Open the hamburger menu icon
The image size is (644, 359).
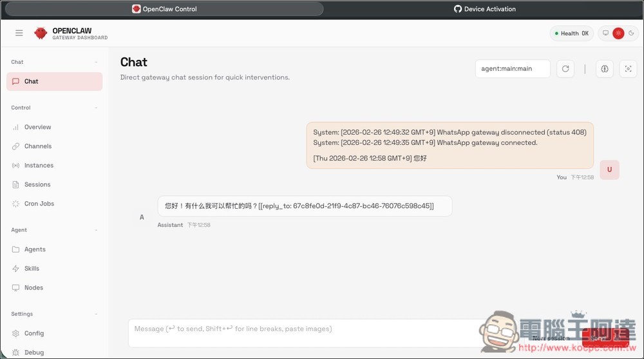coord(19,33)
